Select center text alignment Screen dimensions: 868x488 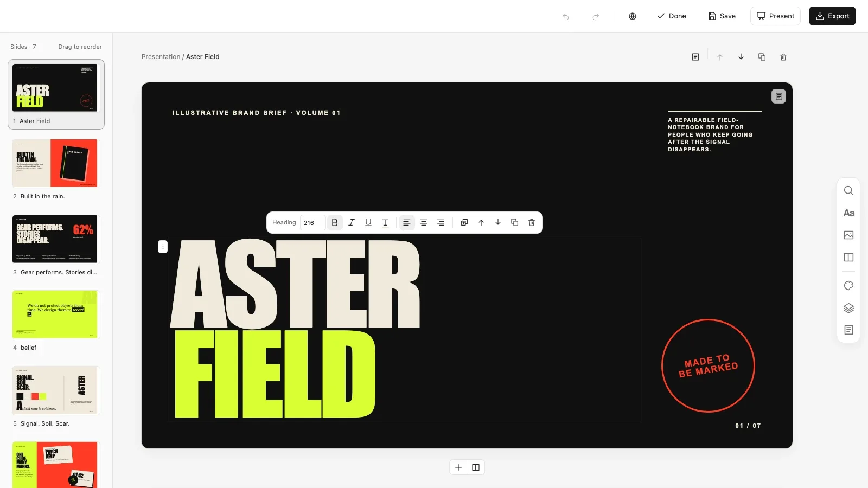424,223
